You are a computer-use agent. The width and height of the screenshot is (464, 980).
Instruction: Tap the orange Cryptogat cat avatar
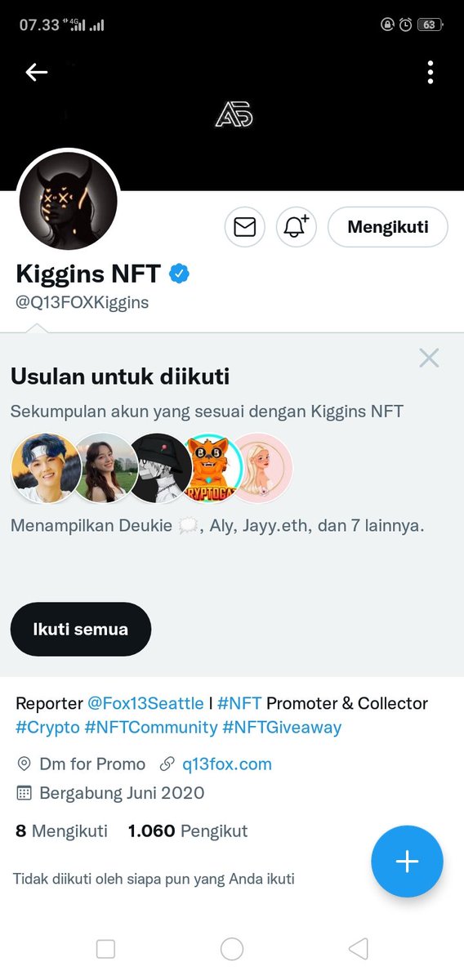pyautogui.click(x=212, y=468)
